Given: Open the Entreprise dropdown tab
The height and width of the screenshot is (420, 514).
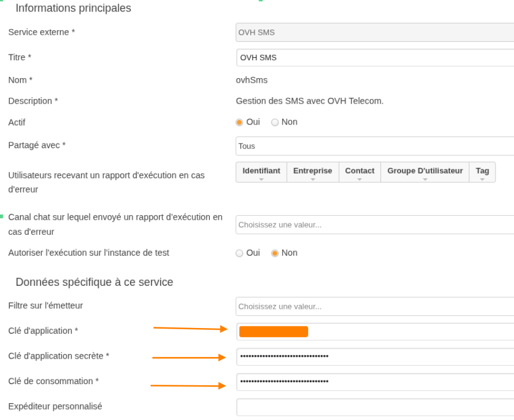Looking at the screenshot, I should click(313, 172).
